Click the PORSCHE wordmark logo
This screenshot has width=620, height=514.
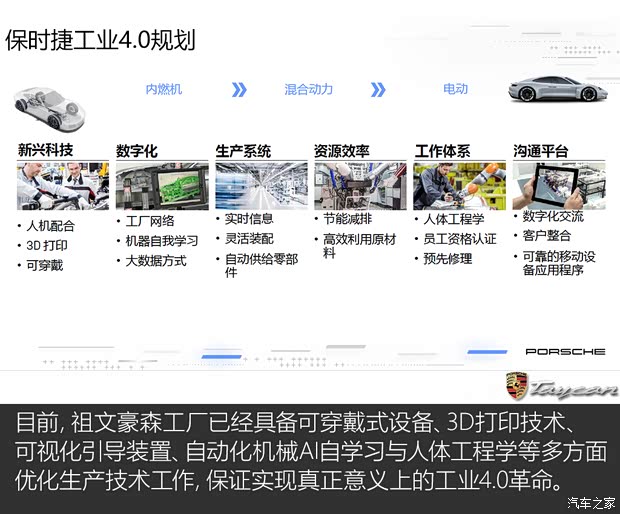point(565,351)
